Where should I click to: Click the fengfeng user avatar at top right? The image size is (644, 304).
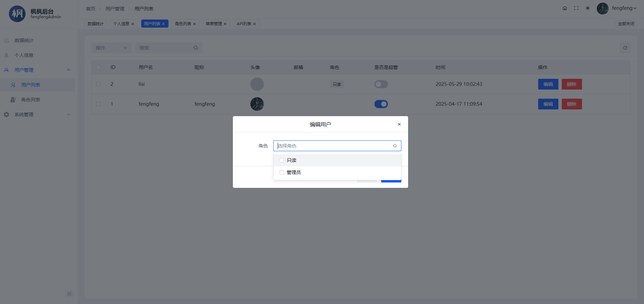click(603, 8)
